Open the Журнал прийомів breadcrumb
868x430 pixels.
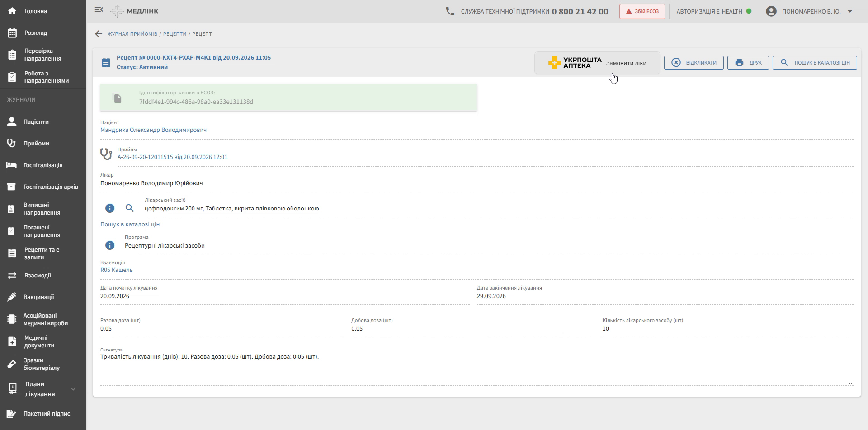coord(132,34)
